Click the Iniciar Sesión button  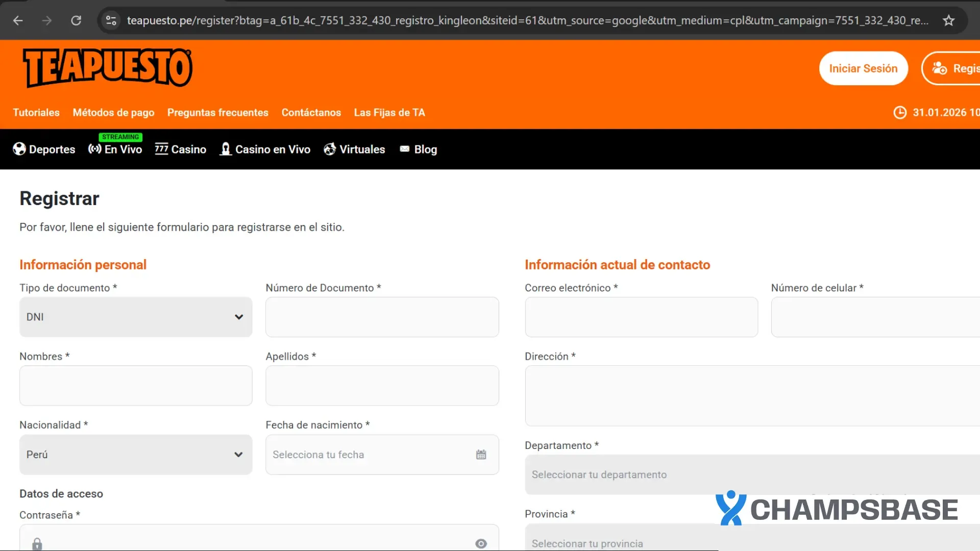click(x=863, y=68)
